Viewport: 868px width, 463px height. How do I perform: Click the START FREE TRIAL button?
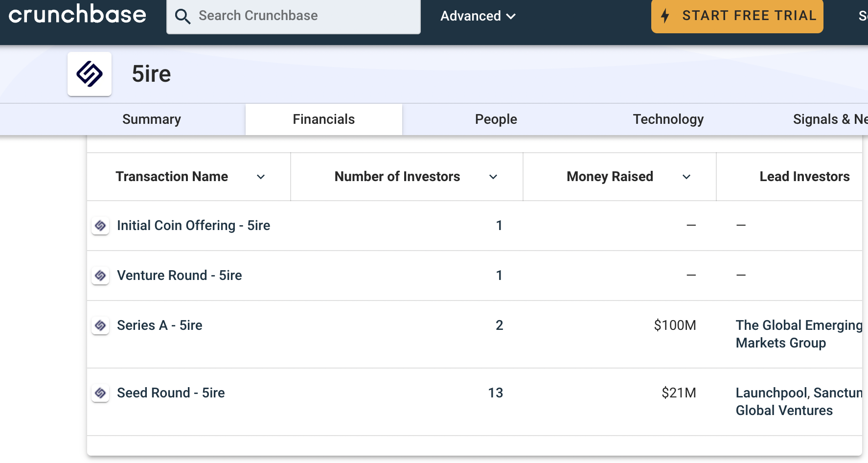[x=737, y=16]
